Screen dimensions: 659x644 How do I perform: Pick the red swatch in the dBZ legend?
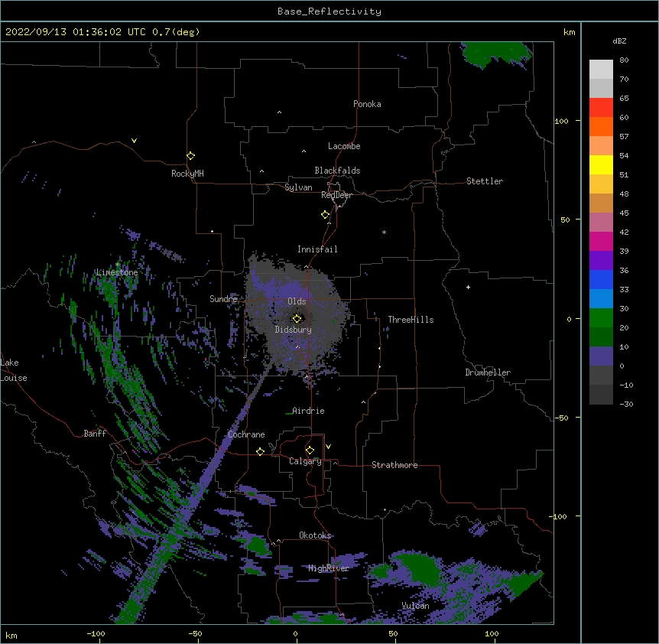601,108
